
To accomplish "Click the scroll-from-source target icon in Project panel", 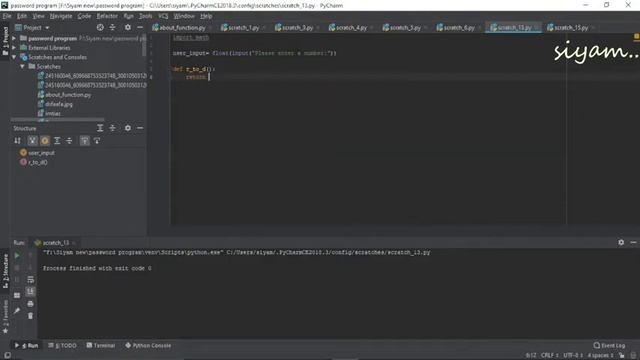I will tap(100, 27).
